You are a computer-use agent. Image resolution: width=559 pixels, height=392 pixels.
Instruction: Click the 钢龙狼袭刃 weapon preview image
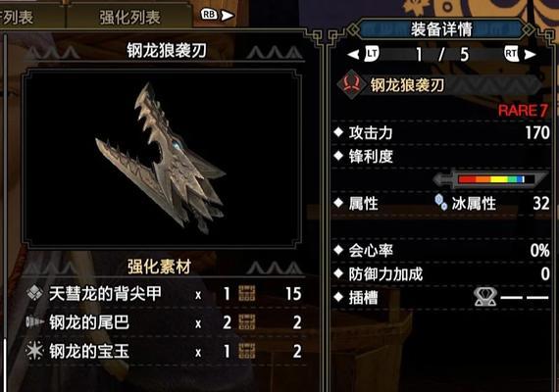click(162, 159)
